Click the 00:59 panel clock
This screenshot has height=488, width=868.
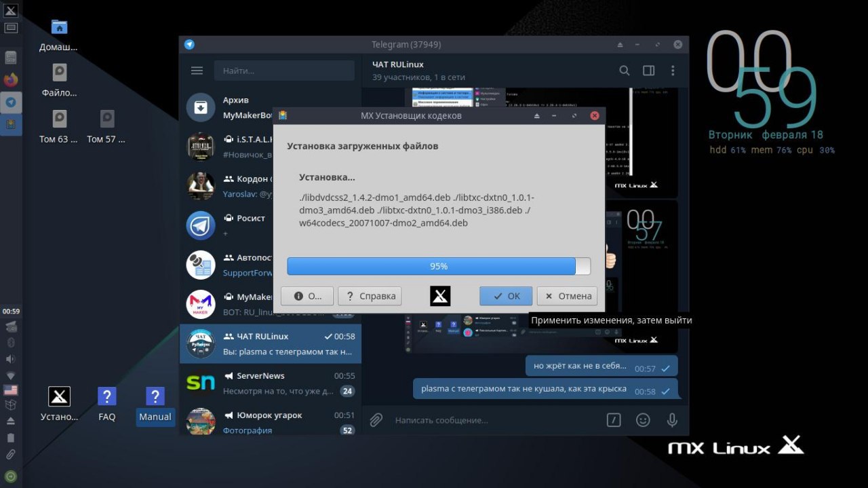[11, 312]
